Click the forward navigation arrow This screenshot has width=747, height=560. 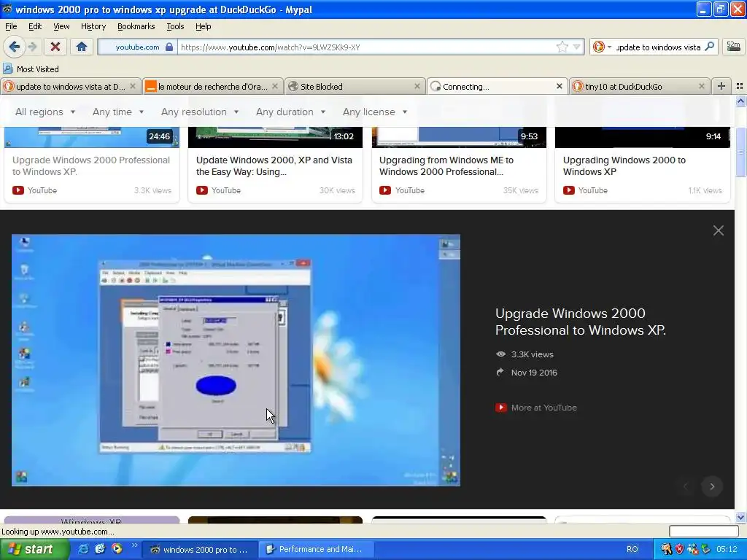click(32, 47)
